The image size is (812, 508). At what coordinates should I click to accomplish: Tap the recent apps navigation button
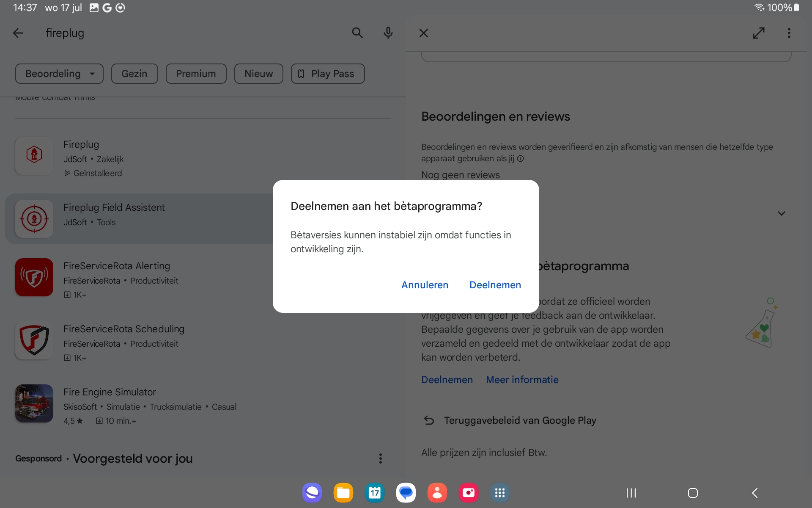tap(631, 492)
